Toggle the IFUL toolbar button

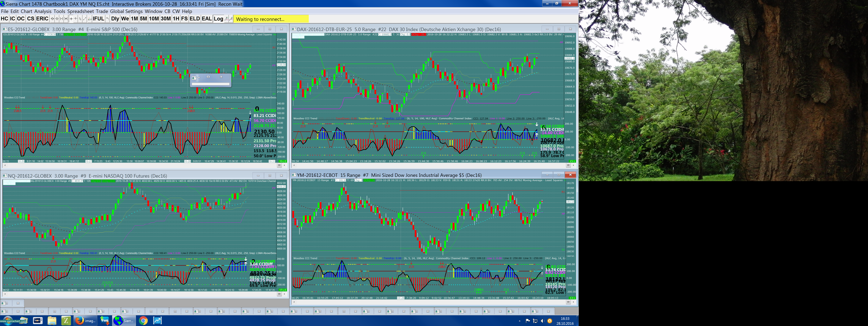(x=98, y=19)
